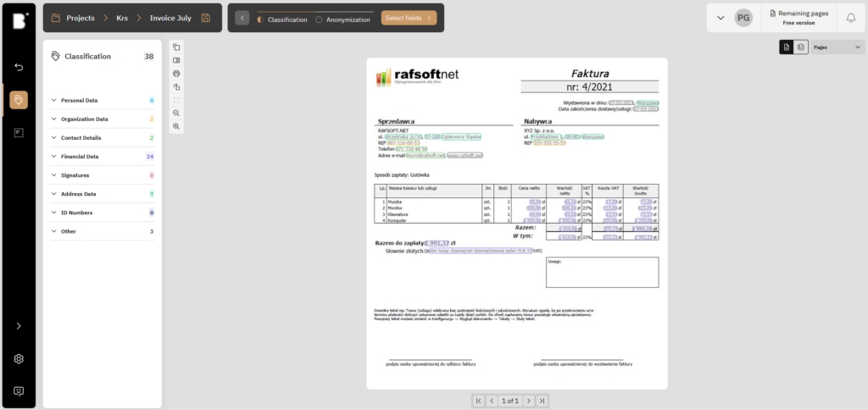Click the copy icon in document toolbar
868x410 pixels.
pos(176,47)
